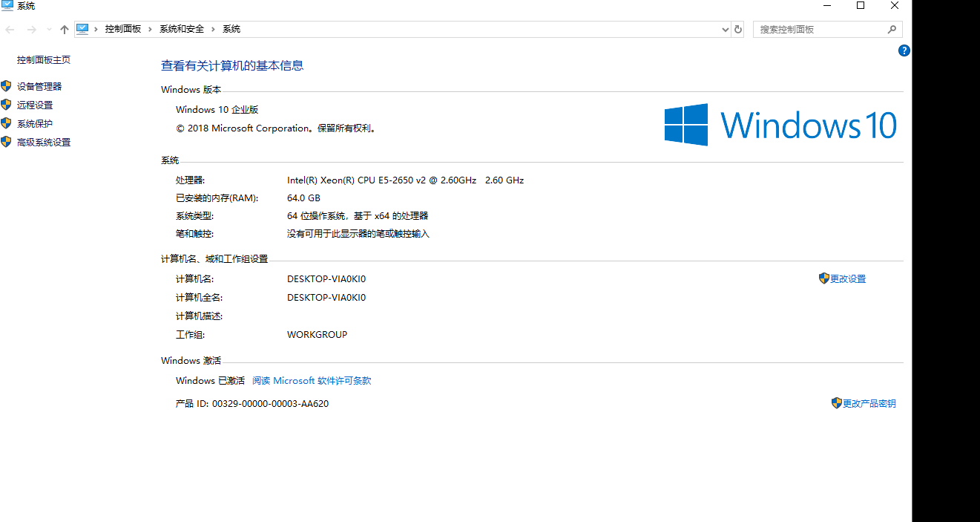Click the 搜索控制面板 search box

[828, 30]
